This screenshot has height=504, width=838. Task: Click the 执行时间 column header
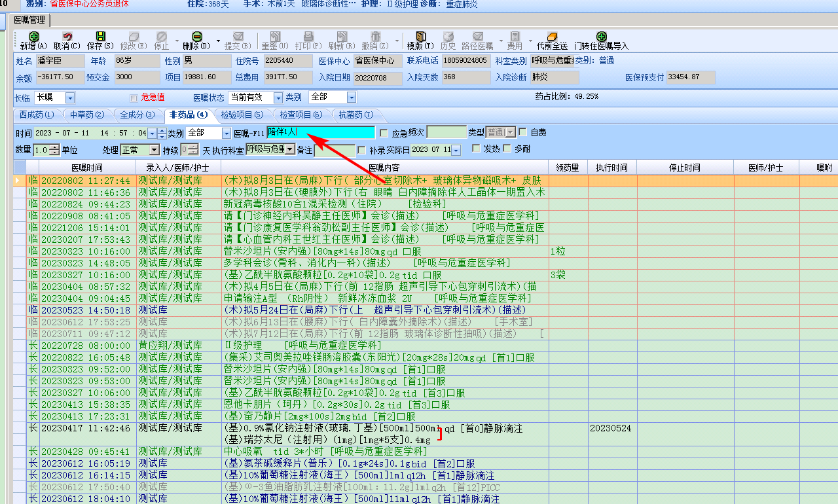pos(611,168)
